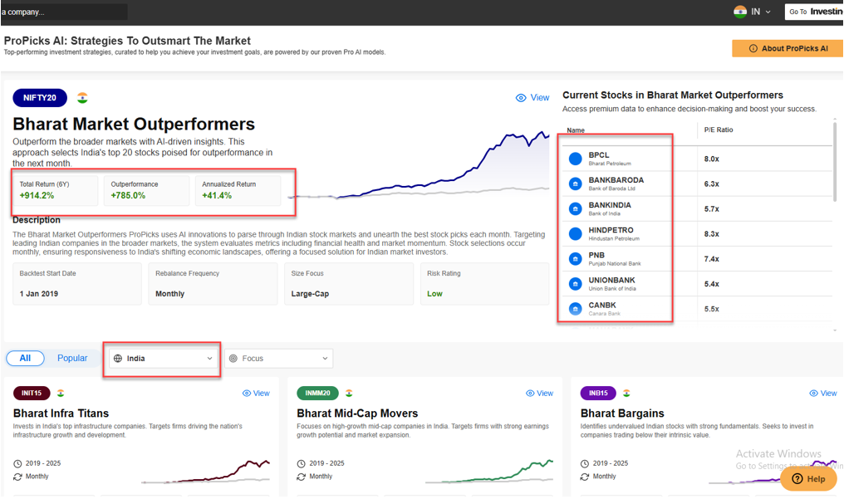The height and width of the screenshot is (504, 844).
Task: Open the IN region selector in header
Action: coord(753,12)
